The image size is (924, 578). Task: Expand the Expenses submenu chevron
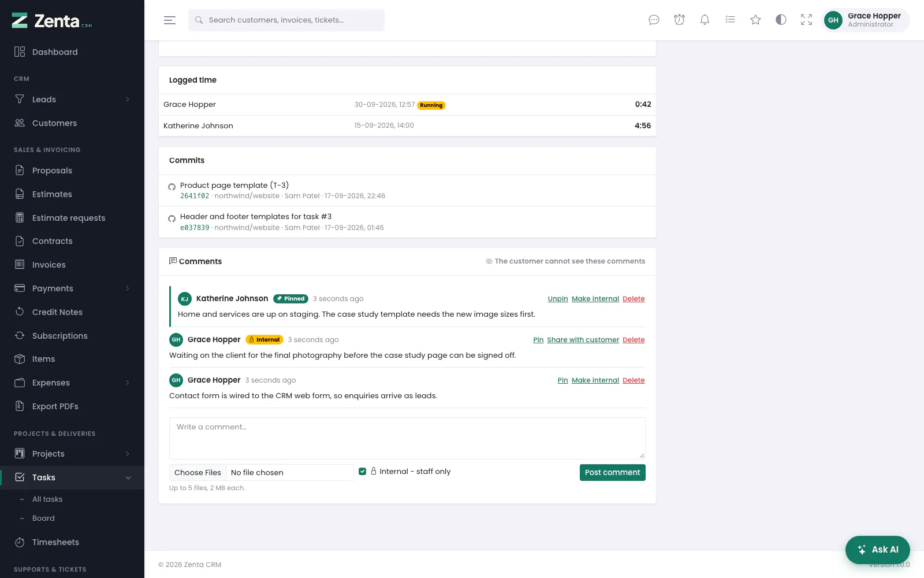pyautogui.click(x=128, y=383)
